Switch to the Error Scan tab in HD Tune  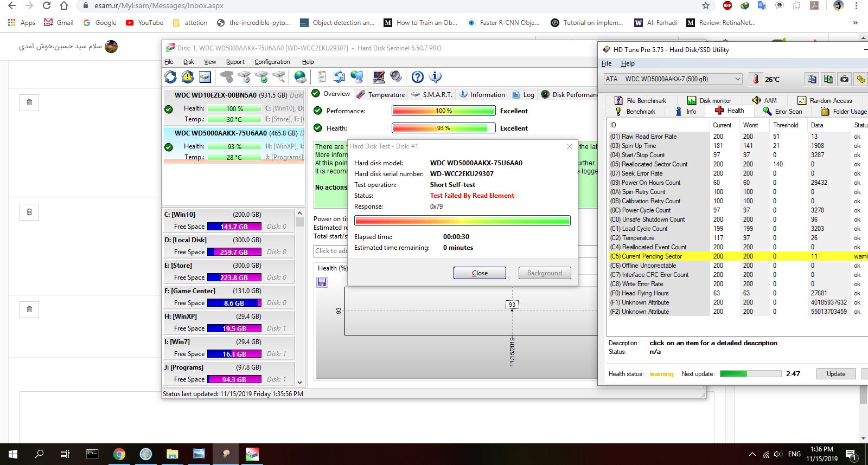point(782,112)
